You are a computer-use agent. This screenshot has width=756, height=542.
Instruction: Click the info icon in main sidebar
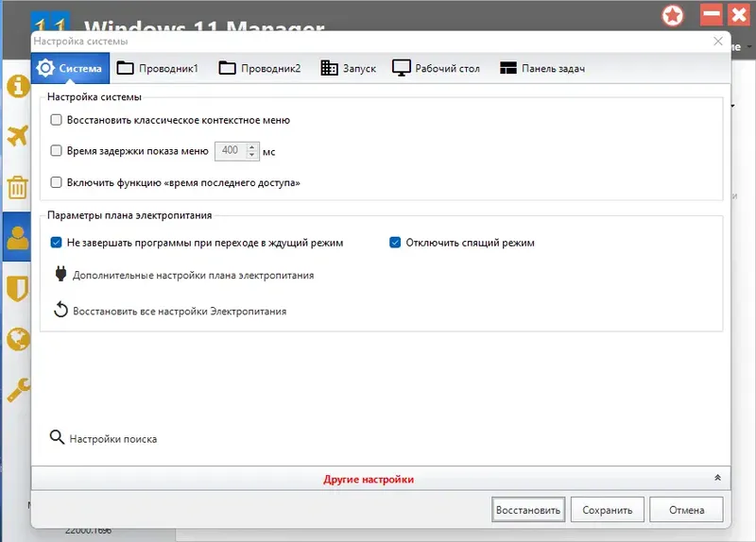tap(18, 86)
